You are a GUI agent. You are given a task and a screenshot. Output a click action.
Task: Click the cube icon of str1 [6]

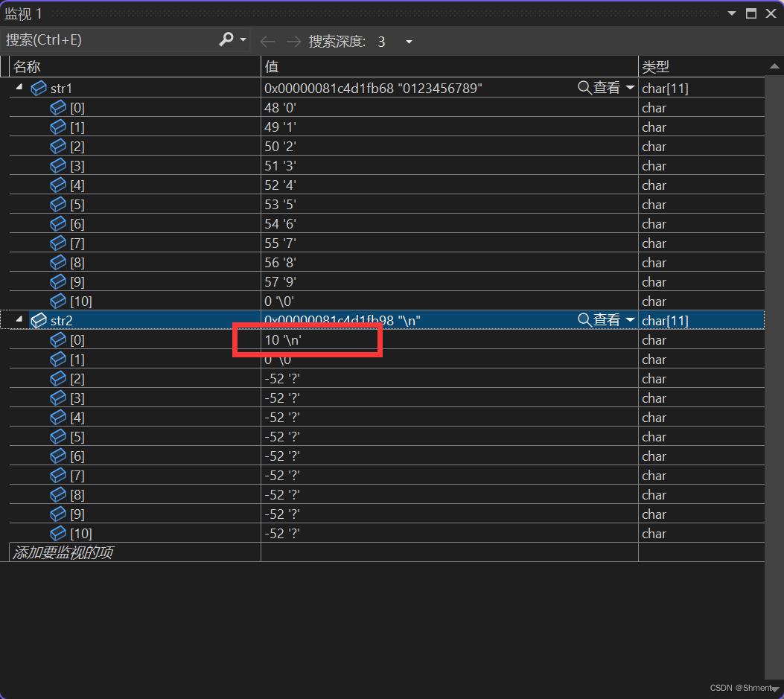[x=58, y=224]
